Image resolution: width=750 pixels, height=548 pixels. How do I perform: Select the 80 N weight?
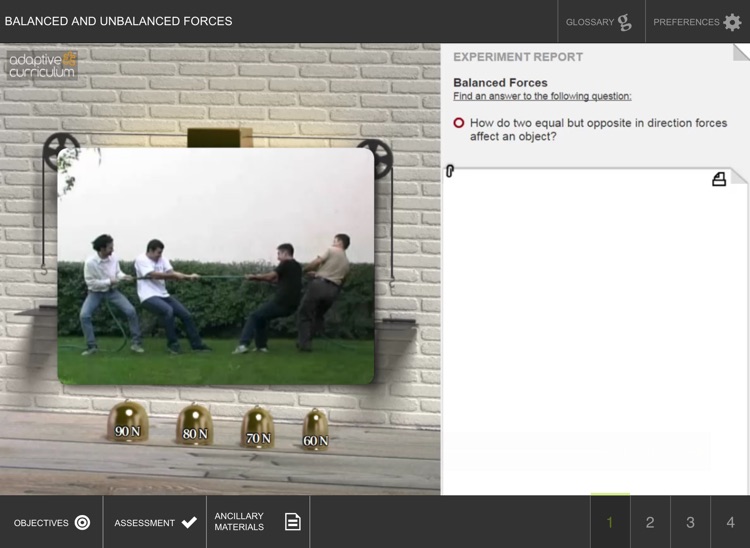tap(194, 424)
